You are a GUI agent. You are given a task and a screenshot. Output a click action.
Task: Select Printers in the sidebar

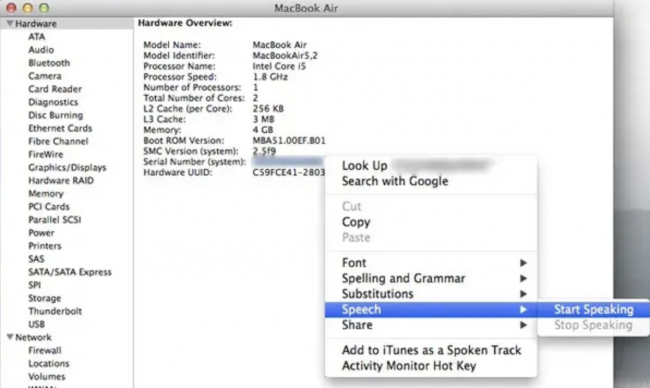pyautogui.click(x=45, y=246)
